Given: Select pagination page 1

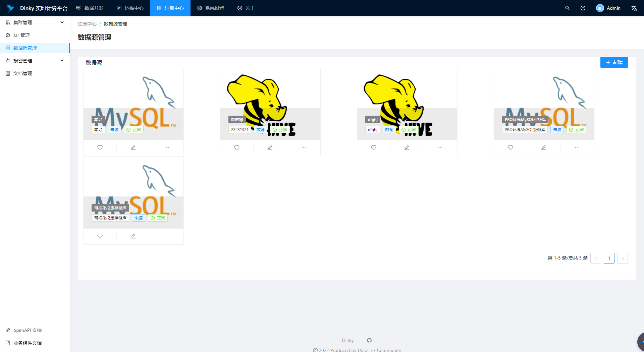Looking at the screenshot, I should [x=609, y=258].
